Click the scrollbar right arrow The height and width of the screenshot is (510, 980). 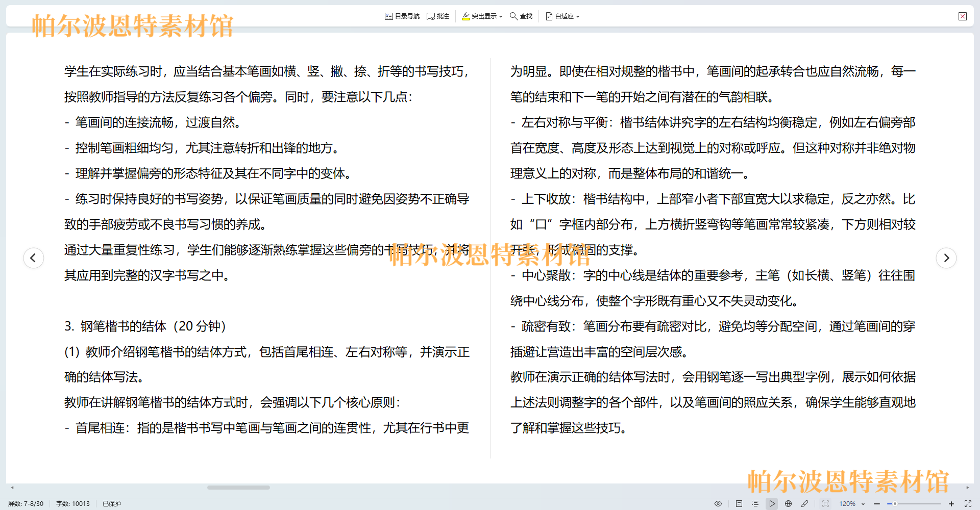coord(967,488)
